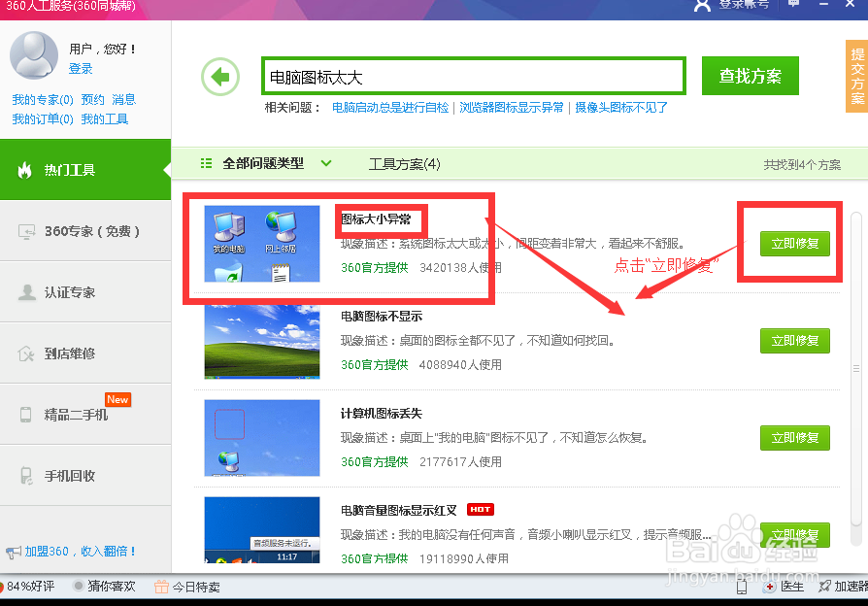
Task: Click the house-wrench icon beside 到店维修
Action: click(26, 353)
